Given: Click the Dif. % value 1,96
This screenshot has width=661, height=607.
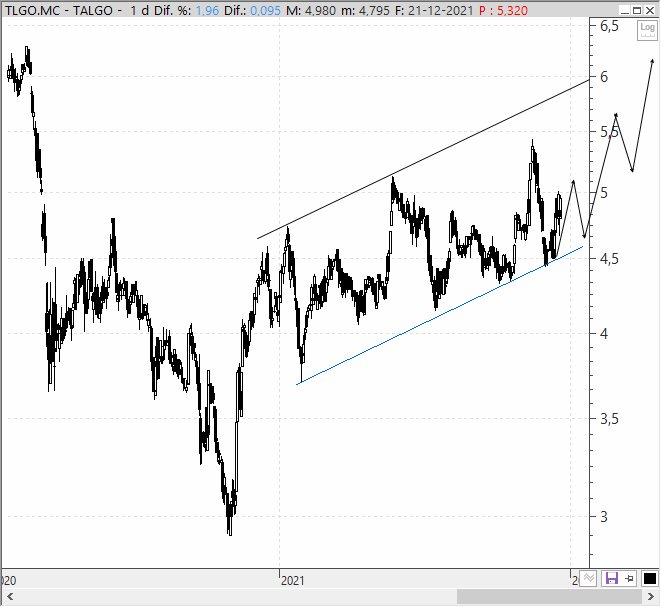Looking at the screenshot, I should tap(207, 11).
